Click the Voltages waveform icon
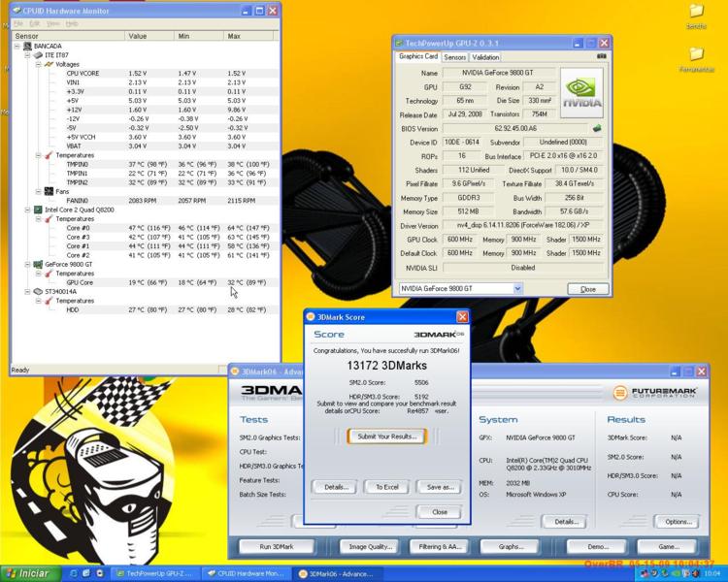Screen dimensions: 728x582 49,64
